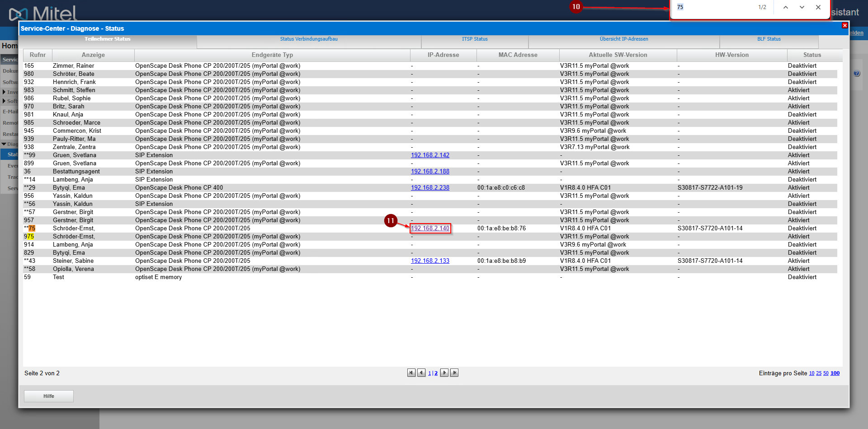Image resolution: width=868 pixels, height=429 pixels.
Task: Sort by Anzeige column header
Action: coord(93,55)
